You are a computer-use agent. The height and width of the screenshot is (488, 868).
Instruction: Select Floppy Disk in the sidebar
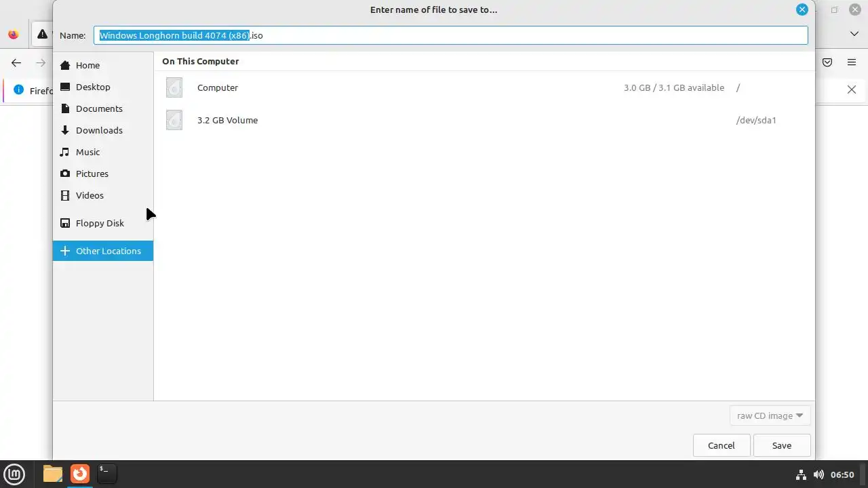pyautogui.click(x=103, y=223)
